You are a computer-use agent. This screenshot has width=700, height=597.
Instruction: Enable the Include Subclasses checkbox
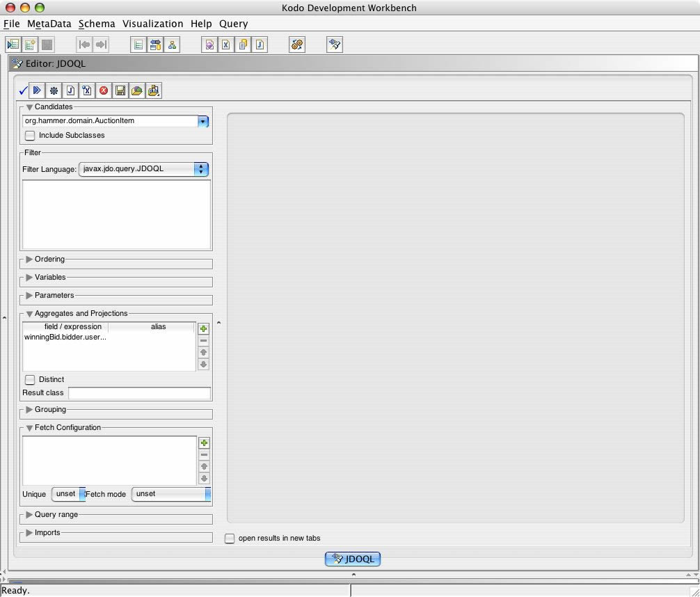pos(30,136)
